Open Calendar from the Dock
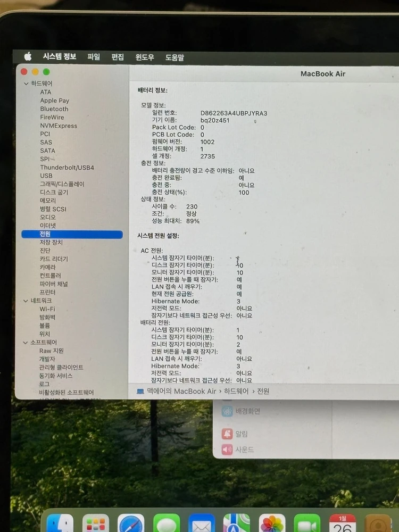399x532 pixels. tap(342, 523)
